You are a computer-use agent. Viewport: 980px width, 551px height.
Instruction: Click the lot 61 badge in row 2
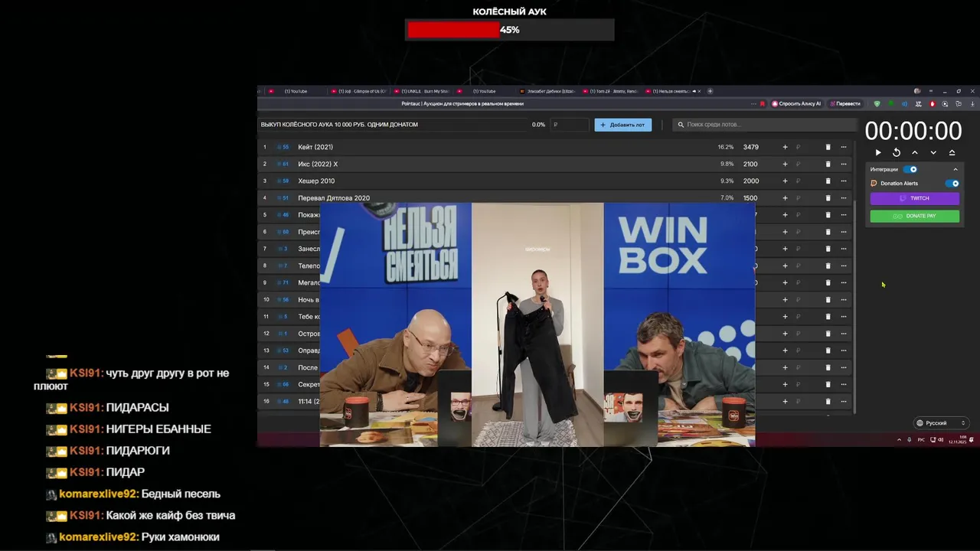tap(284, 164)
